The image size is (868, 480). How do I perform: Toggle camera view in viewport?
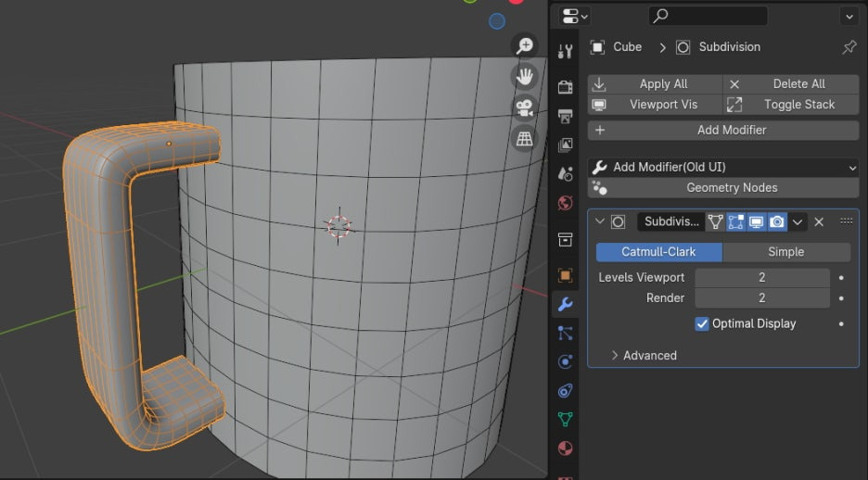(x=524, y=107)
